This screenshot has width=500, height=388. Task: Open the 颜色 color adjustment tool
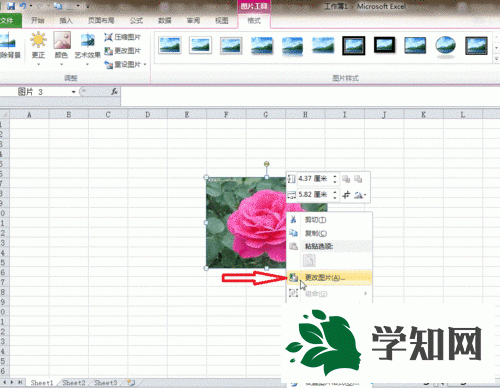click(62, 46)
